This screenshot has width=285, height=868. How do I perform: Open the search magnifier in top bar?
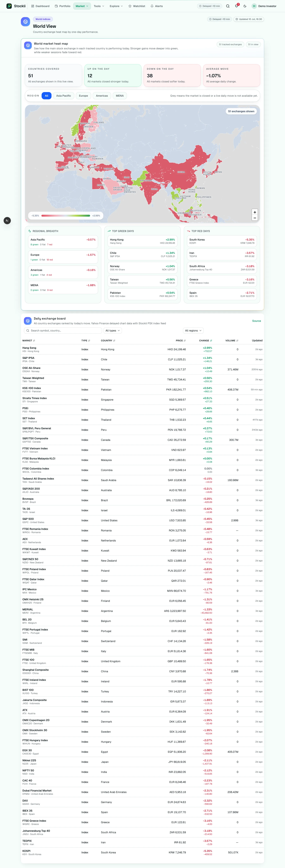pyautogui.click(x=228, y=6)
